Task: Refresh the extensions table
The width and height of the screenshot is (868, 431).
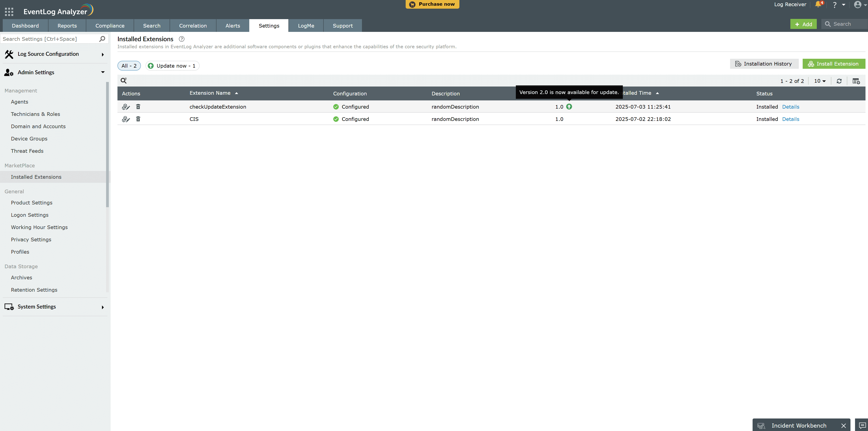Action: [x=839, y=81]
